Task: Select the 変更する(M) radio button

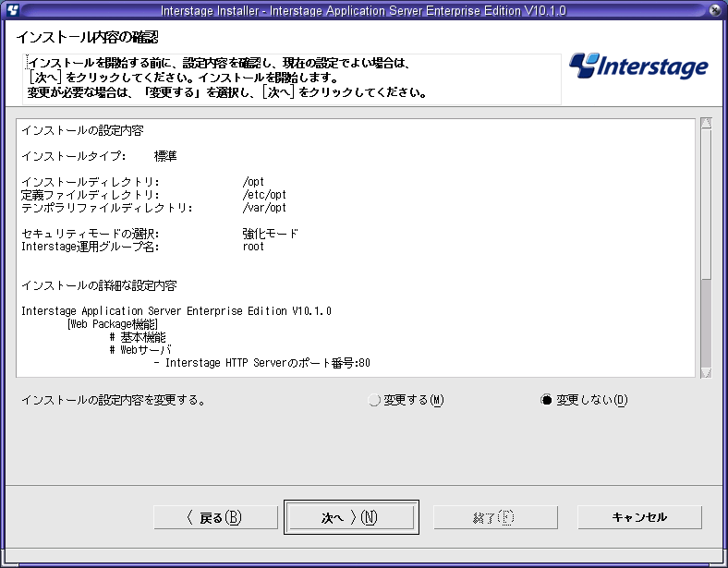Action: (x=374, y=400)
